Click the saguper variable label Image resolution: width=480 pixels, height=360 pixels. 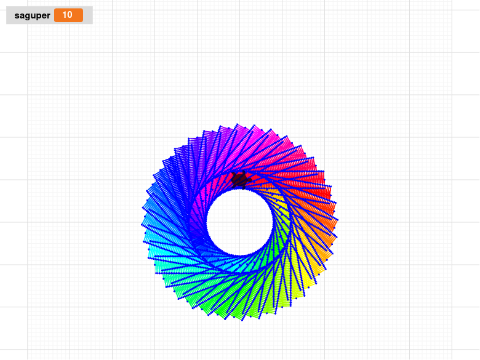coord(32,15)
